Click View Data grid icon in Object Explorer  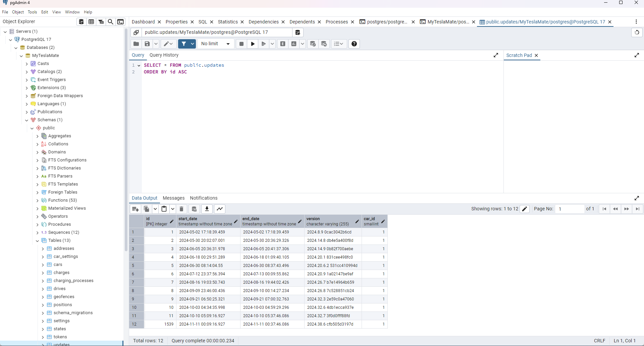(91, 22)
